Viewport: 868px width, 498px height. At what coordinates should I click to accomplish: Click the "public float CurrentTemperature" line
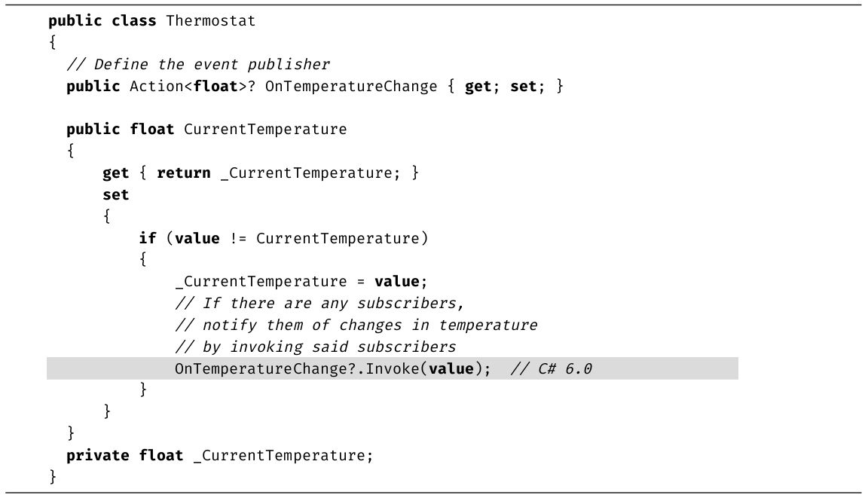pos(206,130)
